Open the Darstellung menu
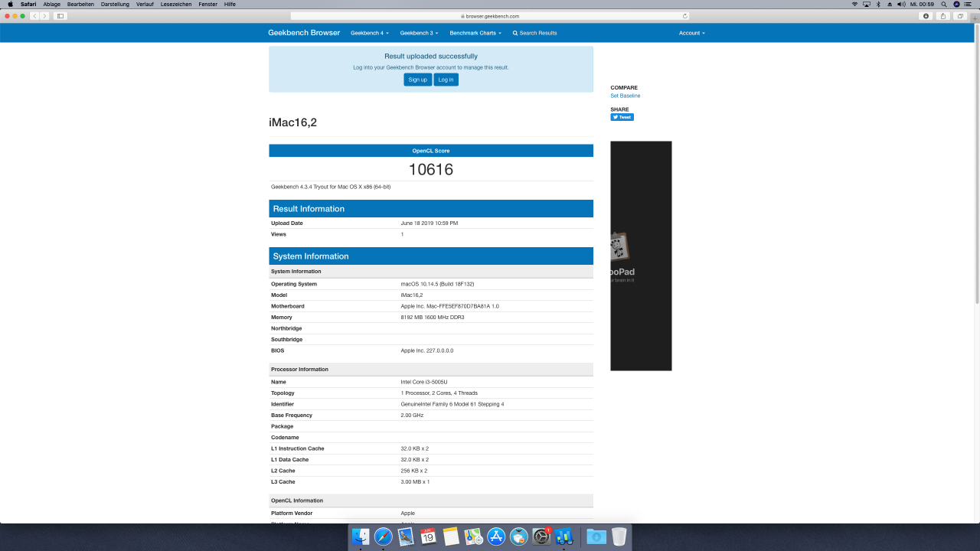Viewport: 980px width, 551px height. (x=115, y=4)
